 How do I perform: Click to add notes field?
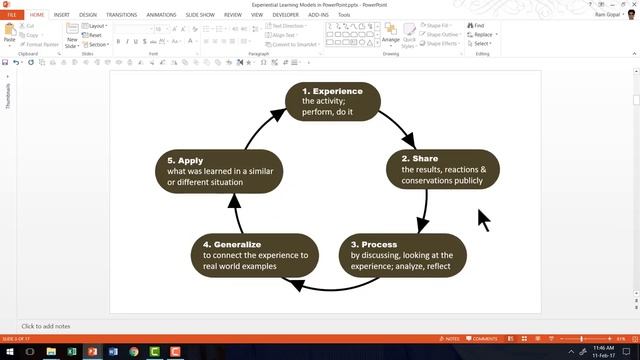46,326
